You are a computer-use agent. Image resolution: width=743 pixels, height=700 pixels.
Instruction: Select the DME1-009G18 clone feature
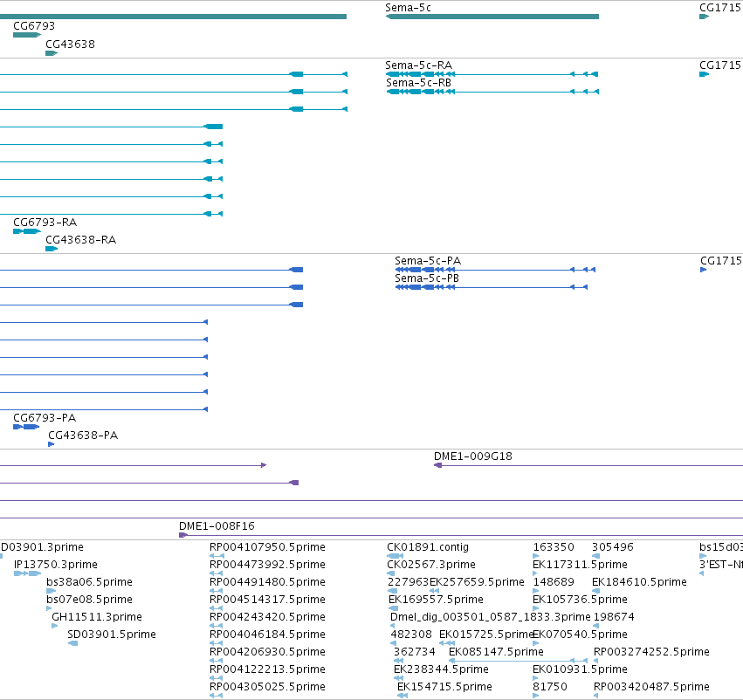coord(588,465)
